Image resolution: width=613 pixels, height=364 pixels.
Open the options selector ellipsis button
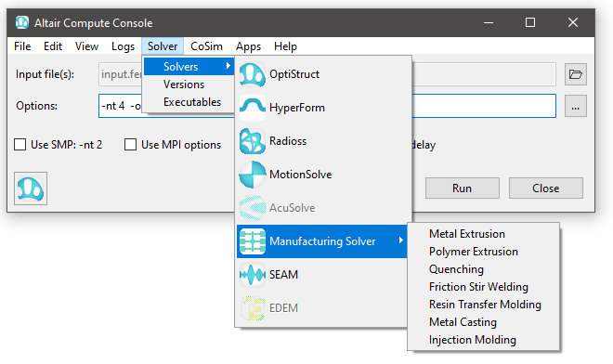576,106
